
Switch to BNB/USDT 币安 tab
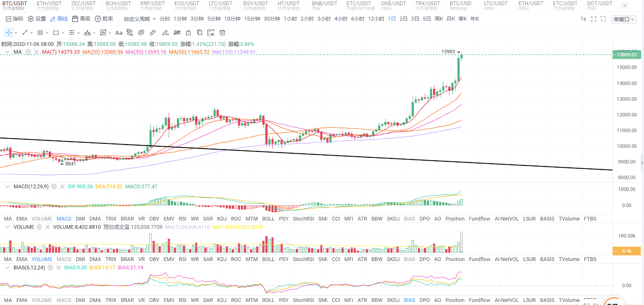point(324,6)
